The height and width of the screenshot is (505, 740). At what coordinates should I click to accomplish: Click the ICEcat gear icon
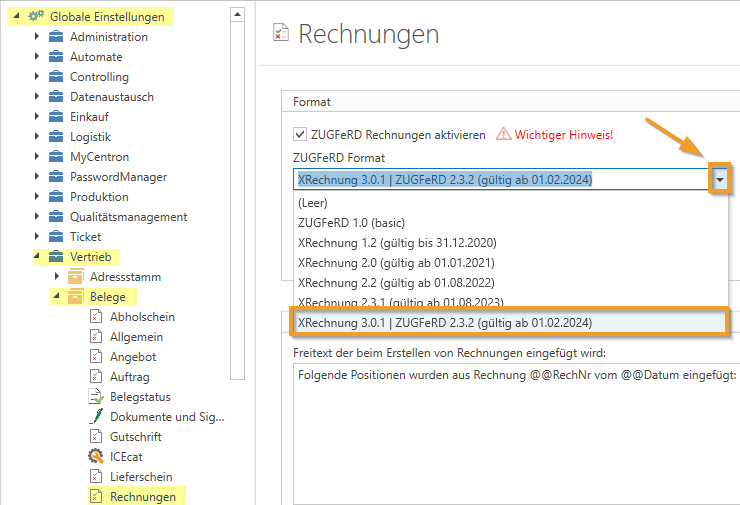(x=96, y=457)
